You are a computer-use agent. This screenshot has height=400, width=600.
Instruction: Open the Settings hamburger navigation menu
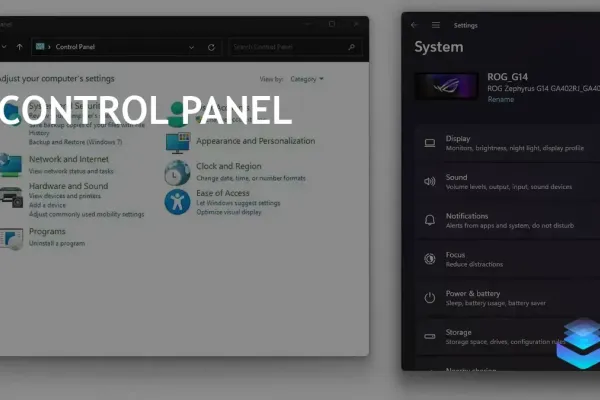435,25
